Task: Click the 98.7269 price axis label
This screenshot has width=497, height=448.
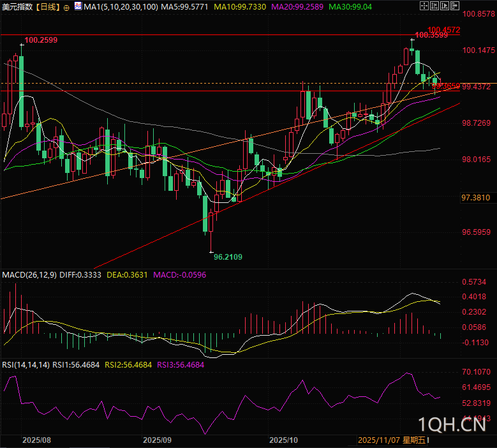Action: [477, 123]
